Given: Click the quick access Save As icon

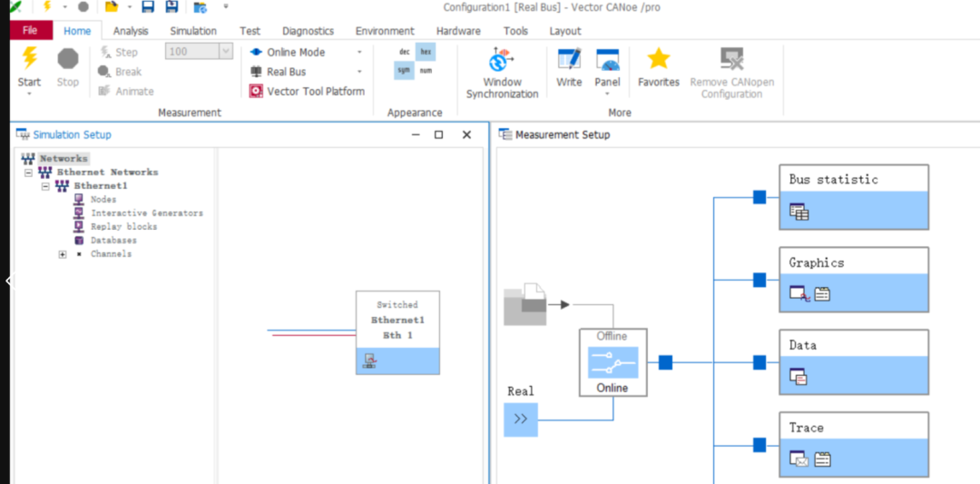Looking at the screenshot, I should click(x=171, y=7).
